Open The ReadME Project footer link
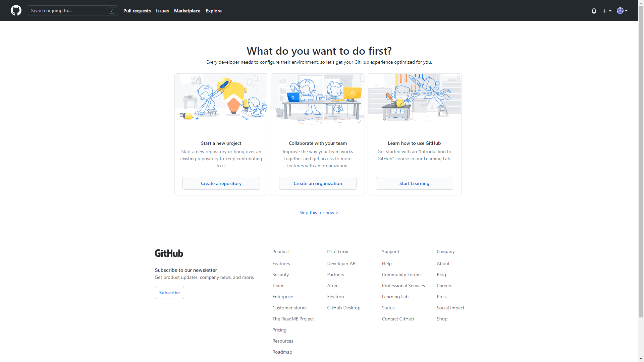 coord(293,319)
